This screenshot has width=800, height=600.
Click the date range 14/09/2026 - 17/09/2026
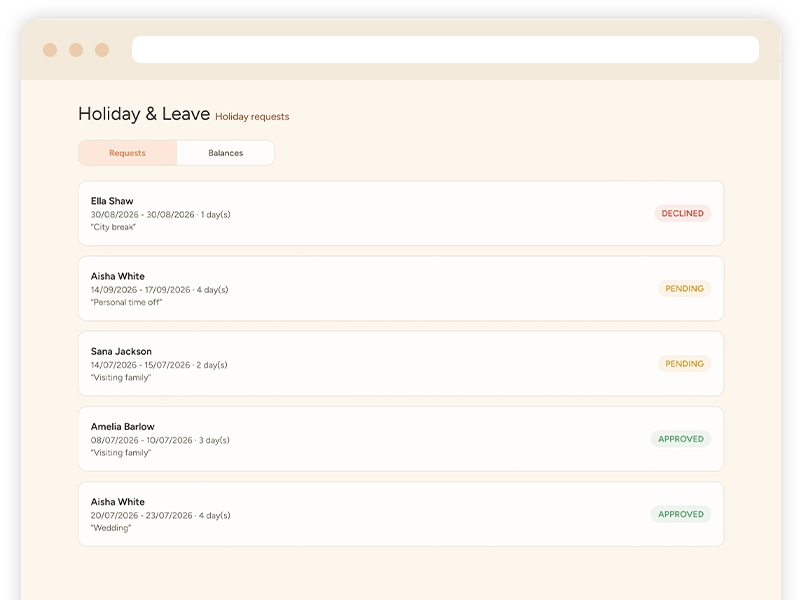(140, 290)
